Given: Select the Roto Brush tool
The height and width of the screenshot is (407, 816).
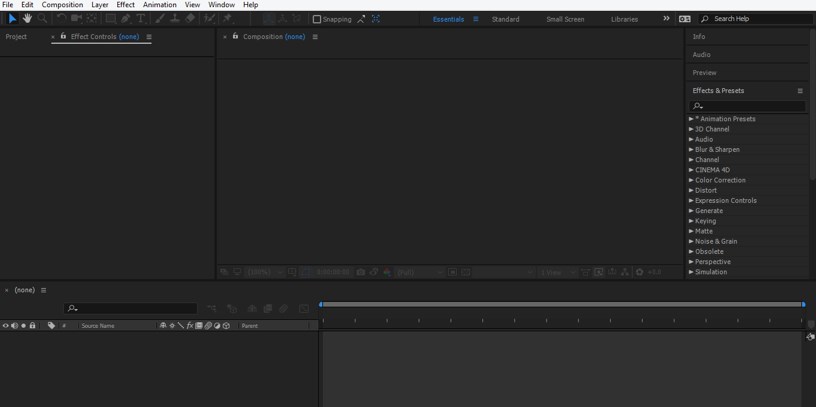Looking at the screenshot, I should (x=209, y=19).
